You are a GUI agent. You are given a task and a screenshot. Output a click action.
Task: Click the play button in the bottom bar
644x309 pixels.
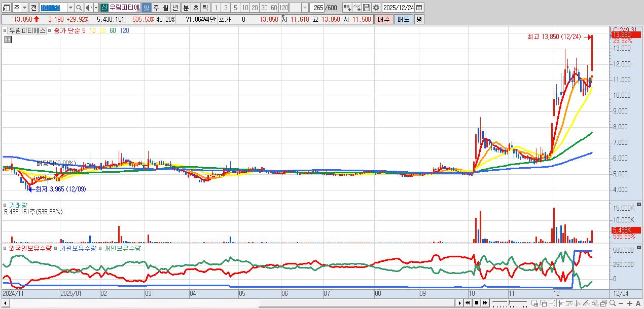pos(460,303)
